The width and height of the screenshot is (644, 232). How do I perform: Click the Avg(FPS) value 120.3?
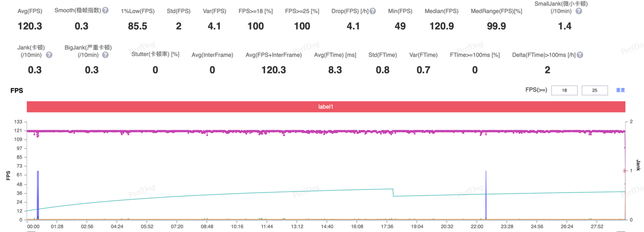point(30,26)
